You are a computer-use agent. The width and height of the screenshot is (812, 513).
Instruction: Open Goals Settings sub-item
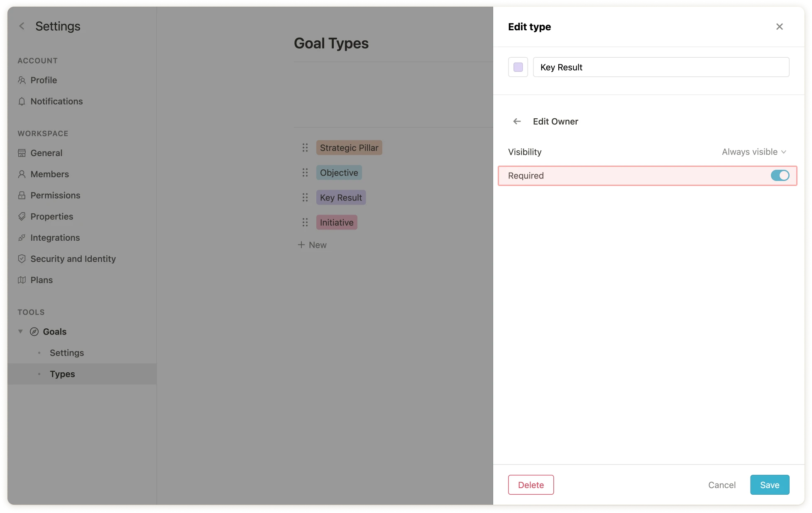click(67, 353)
